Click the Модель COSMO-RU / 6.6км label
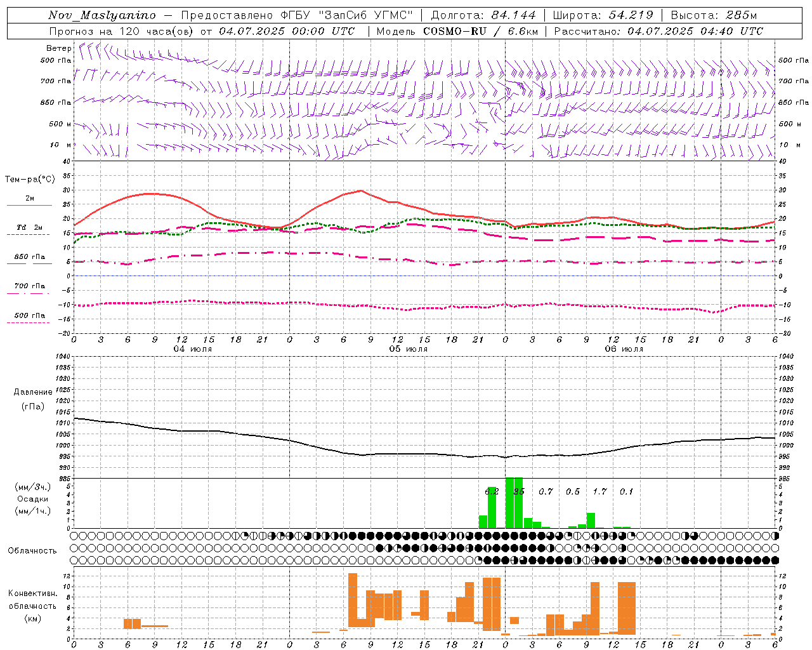Screen dimensions: 812x650 pos(457,31)
